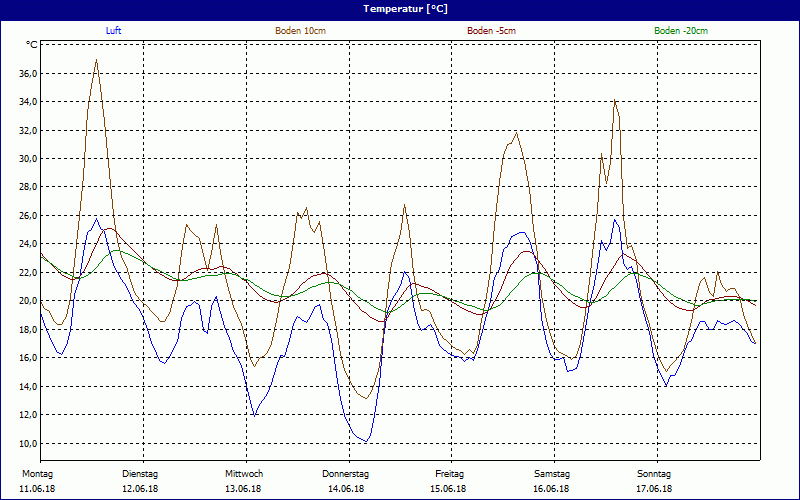The image size is (800, 500).
Task: Click the '15.06.18' date label
Action: coord(448,489)
